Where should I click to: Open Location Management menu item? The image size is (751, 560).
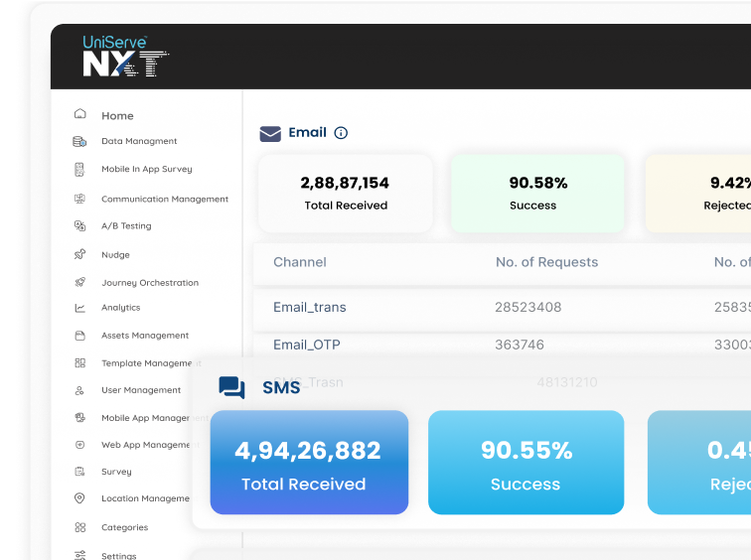146,498
